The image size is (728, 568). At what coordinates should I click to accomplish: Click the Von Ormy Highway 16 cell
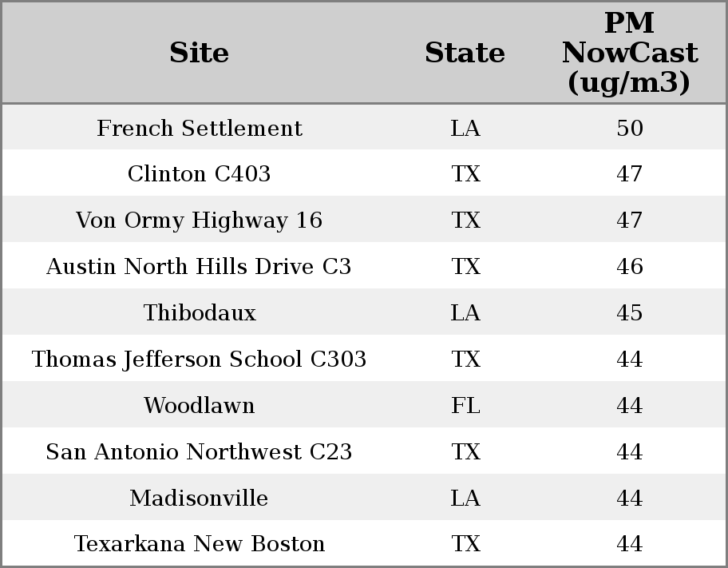click(x=200, y=220)
